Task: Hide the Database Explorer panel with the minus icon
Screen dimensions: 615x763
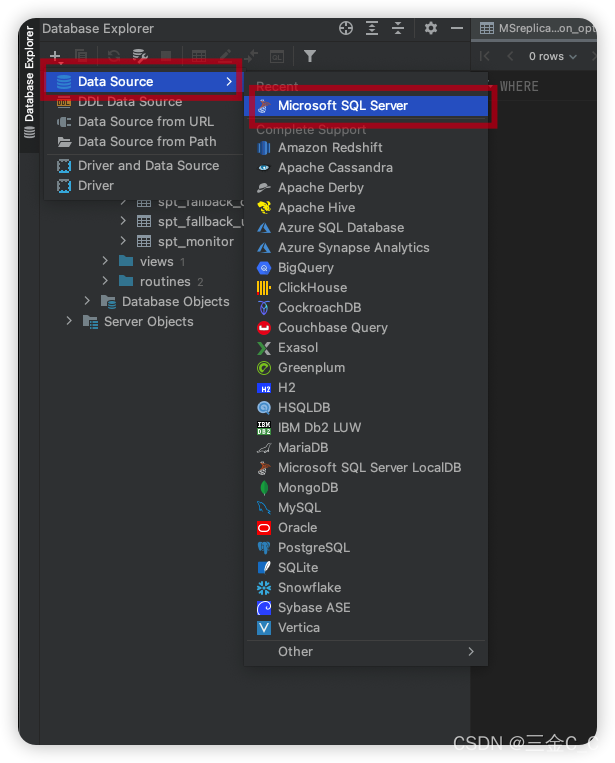Action: pos(456,28)
